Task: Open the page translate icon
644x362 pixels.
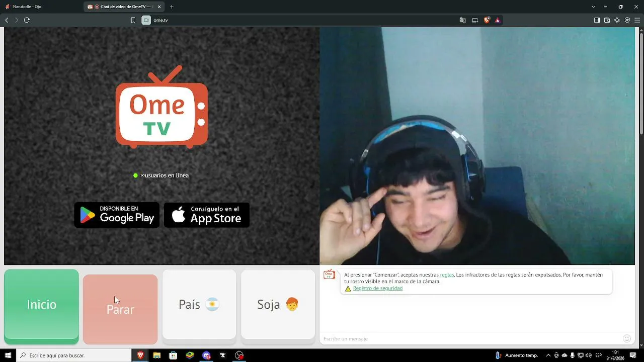Action: click(x=463, y=20)
